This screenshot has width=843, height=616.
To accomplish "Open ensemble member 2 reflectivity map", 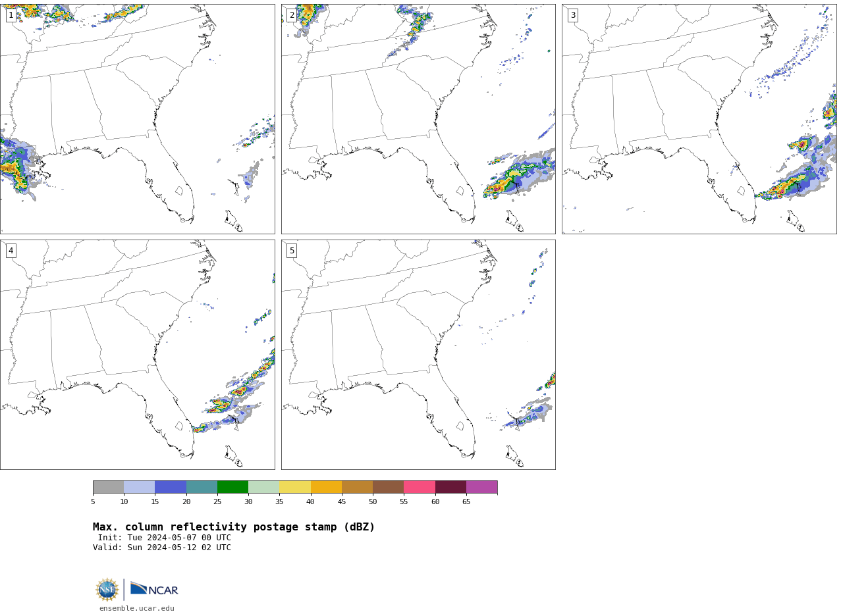I will [x=418, y=119].
